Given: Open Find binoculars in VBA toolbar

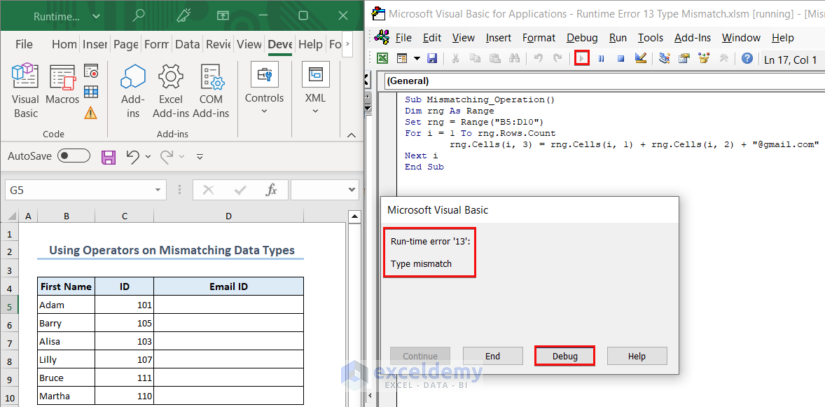Looking at the screenshot, I should coord(514,58).
